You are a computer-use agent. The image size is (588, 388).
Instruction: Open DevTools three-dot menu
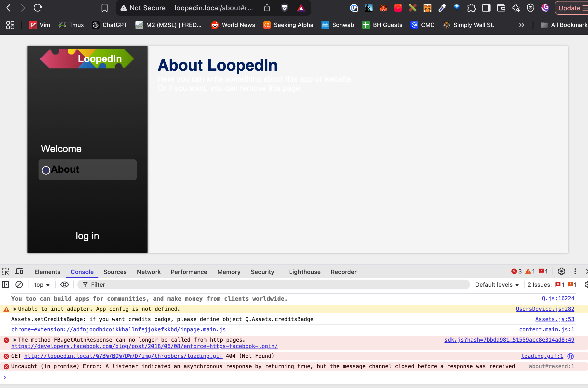click(575, 272)
